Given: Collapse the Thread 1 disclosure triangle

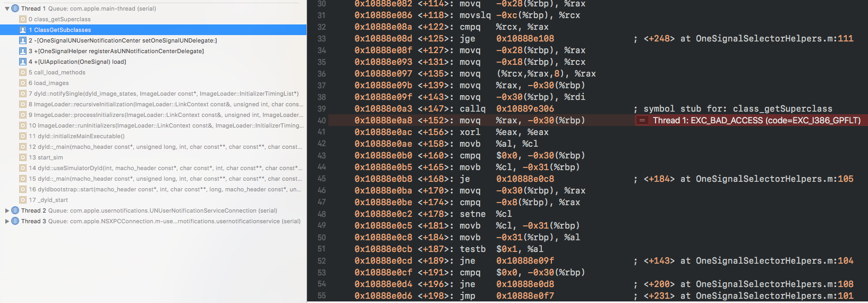Looking at the screenshot, I should (7, 9).
